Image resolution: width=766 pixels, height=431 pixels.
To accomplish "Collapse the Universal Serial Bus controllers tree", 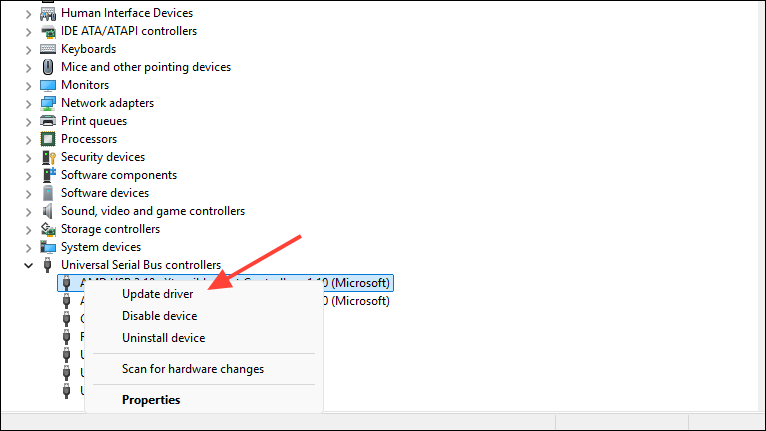I will pos(27,265).
